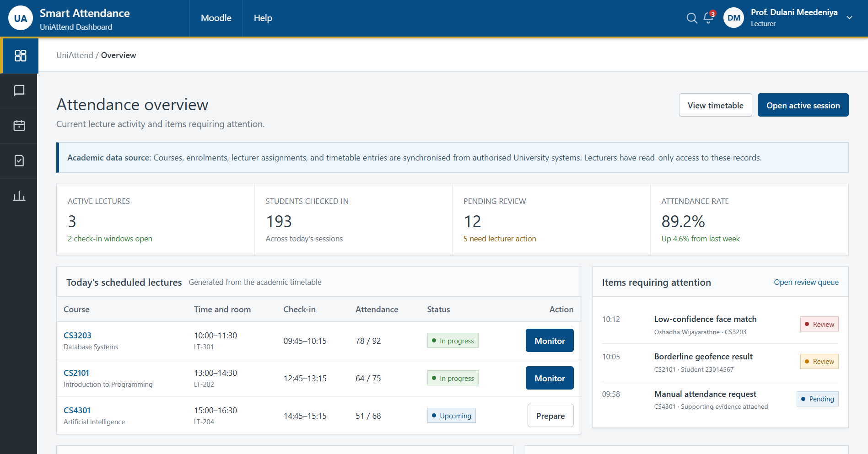Open the Help menu item

[x=263, y=18]
